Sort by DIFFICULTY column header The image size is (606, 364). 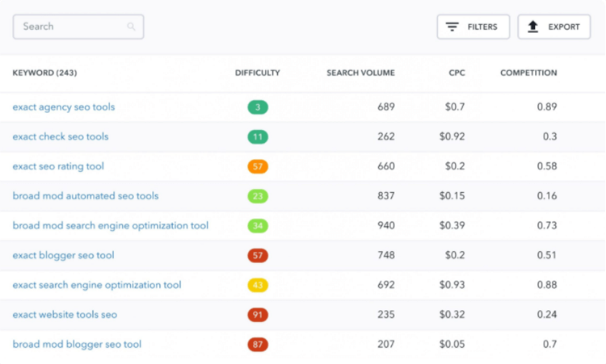tap(258, 73)
